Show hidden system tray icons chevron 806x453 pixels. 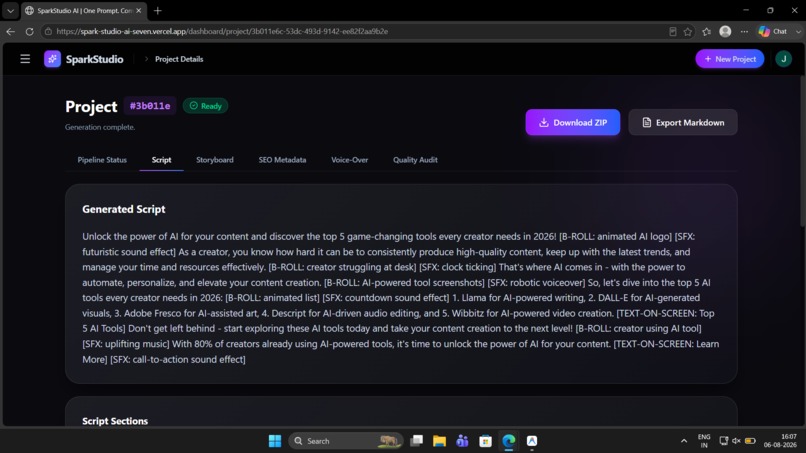pyautogui.click(x=684, y=441)
